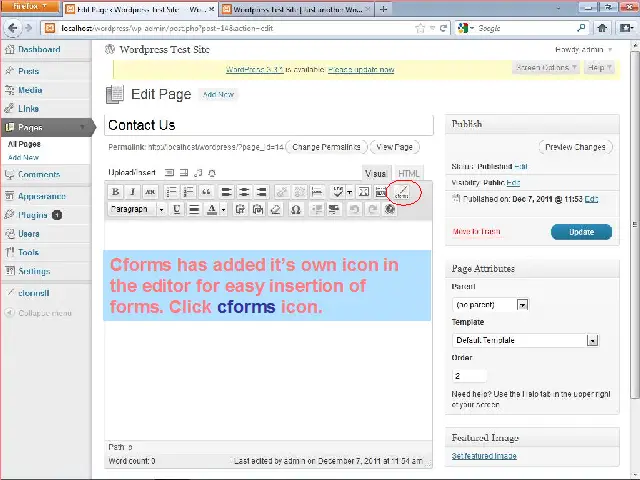
Task: Edit the Published on date link
Action: 591,199
